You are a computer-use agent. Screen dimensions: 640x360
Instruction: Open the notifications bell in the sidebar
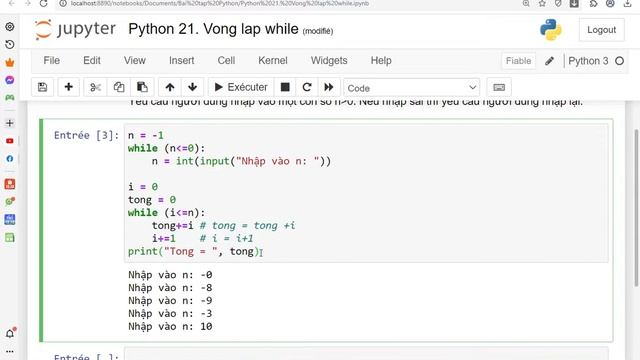pos(10,333)
